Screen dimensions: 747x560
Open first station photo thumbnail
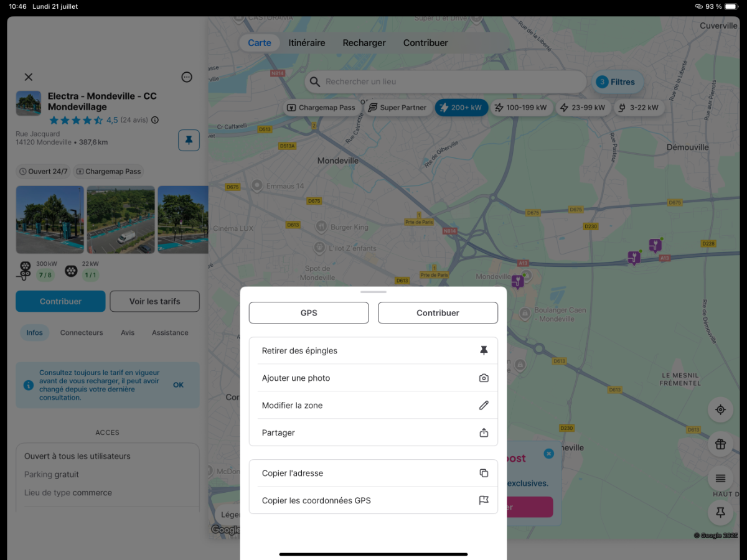50,220
